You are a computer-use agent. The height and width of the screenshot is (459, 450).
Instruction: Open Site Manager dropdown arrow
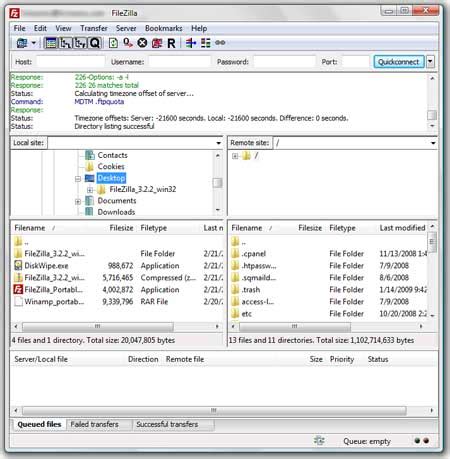click(x=34, y=43)
